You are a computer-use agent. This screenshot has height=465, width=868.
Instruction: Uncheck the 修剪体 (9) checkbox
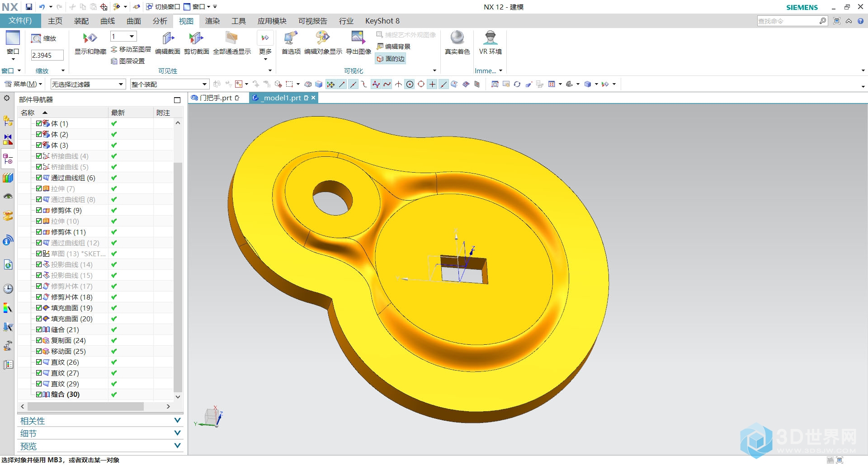pos(39,210)
